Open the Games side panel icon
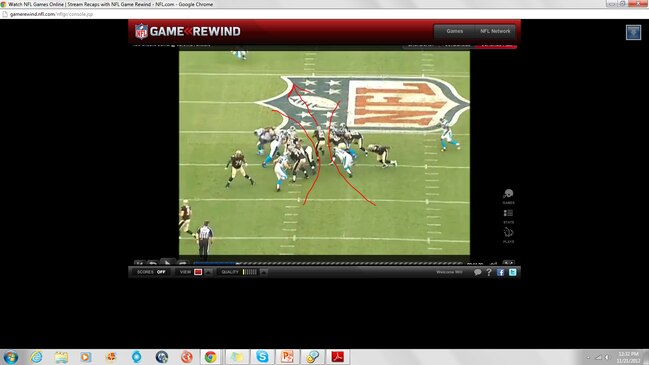This screenshot has height=365, width=649. pyautogui.click(x=509, y=197)
